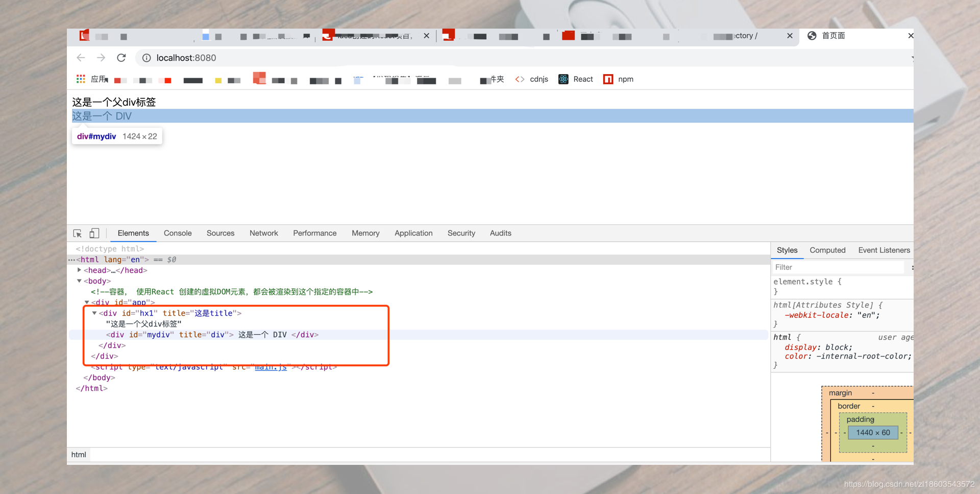
Task: Open the Memory tab
Action: point(365,233)
